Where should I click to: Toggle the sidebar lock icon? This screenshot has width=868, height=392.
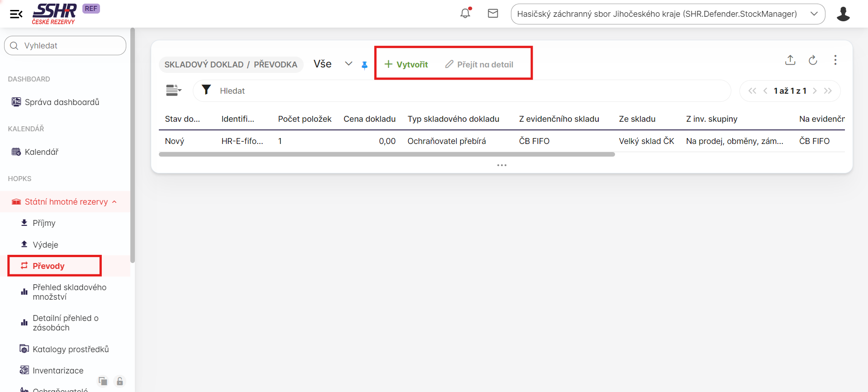[x=120, y=381]
